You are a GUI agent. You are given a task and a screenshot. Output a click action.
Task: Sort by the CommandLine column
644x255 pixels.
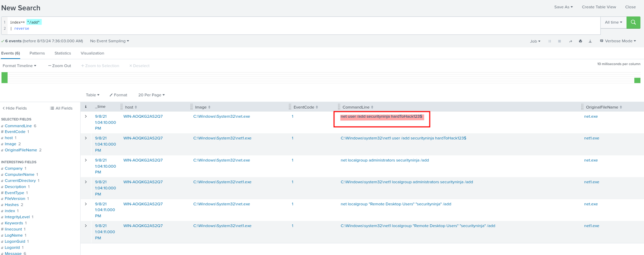point(357,107)
